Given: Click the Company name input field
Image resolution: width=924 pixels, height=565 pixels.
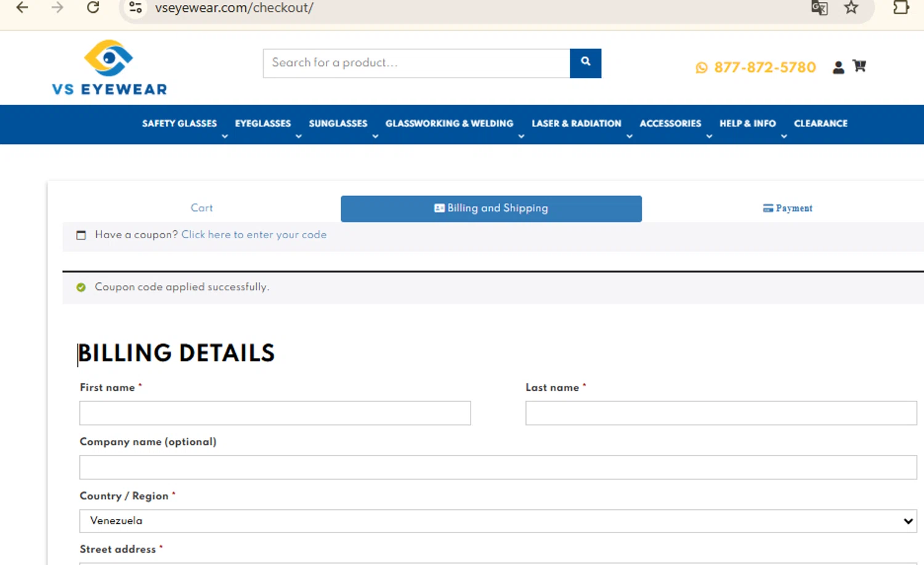Looking at the screenshot, I should tap(498, 467).
